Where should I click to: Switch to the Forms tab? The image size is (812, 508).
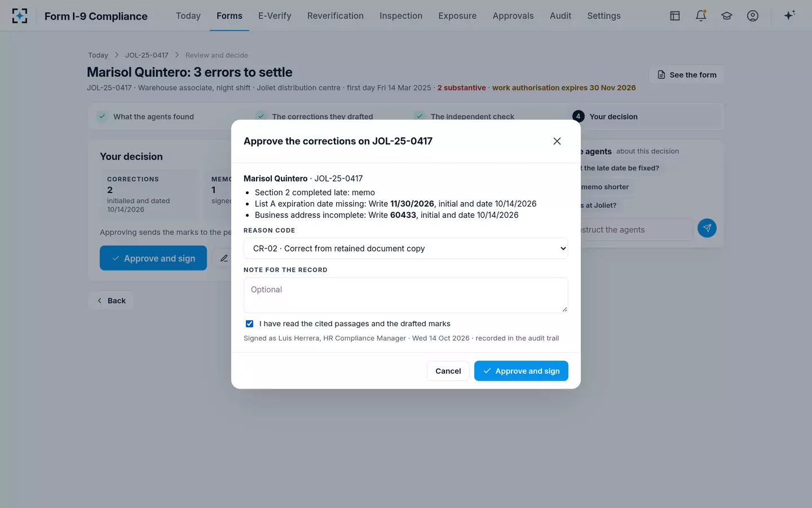point(230,16)
